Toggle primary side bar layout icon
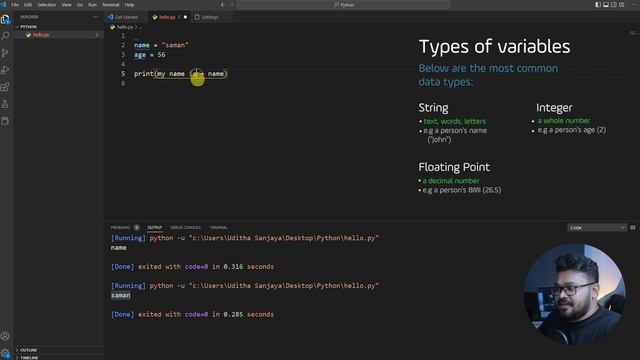Screen dimensions: 640x360 click(598, 4)
